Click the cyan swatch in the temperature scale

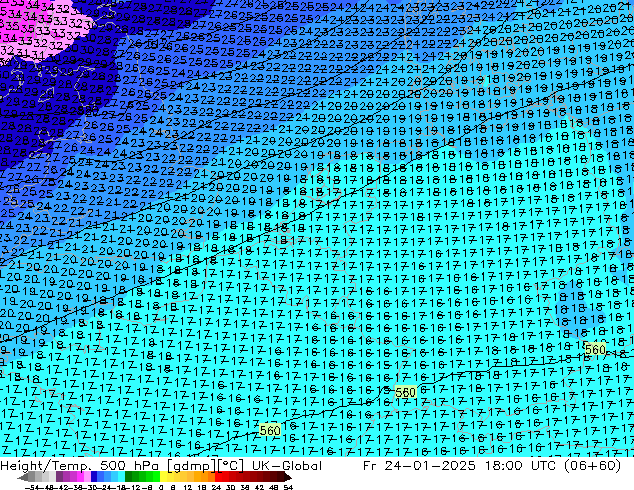121,478
